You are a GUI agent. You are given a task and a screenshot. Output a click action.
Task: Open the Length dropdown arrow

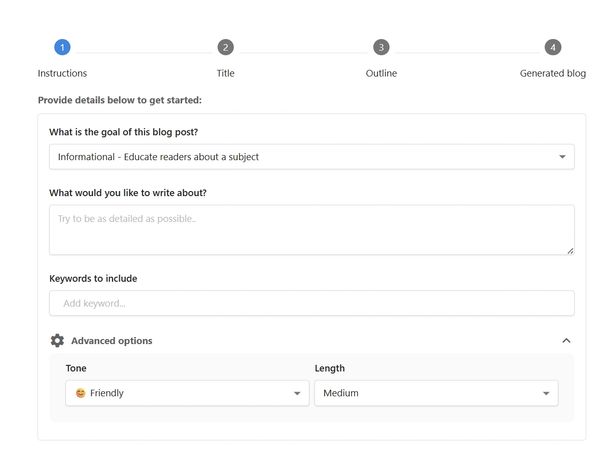[546, 394]
